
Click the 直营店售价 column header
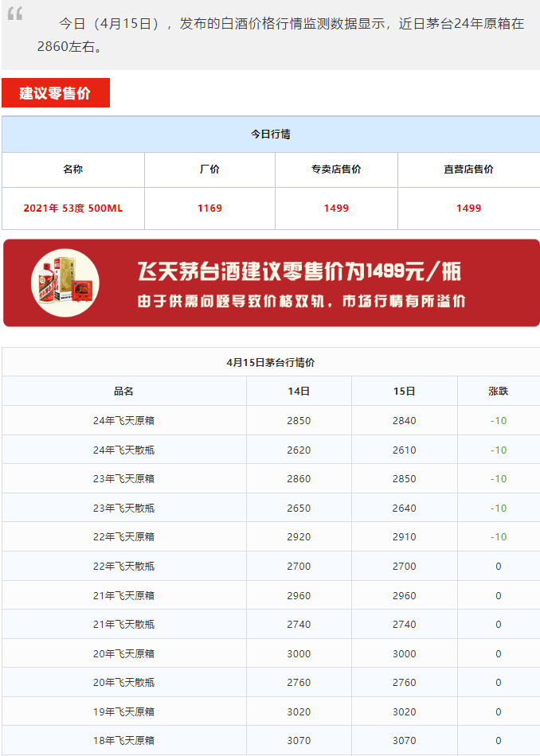[468, 170]
